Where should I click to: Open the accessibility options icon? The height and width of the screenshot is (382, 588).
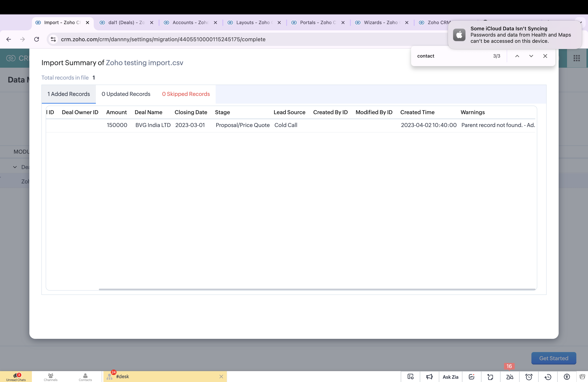567,377
